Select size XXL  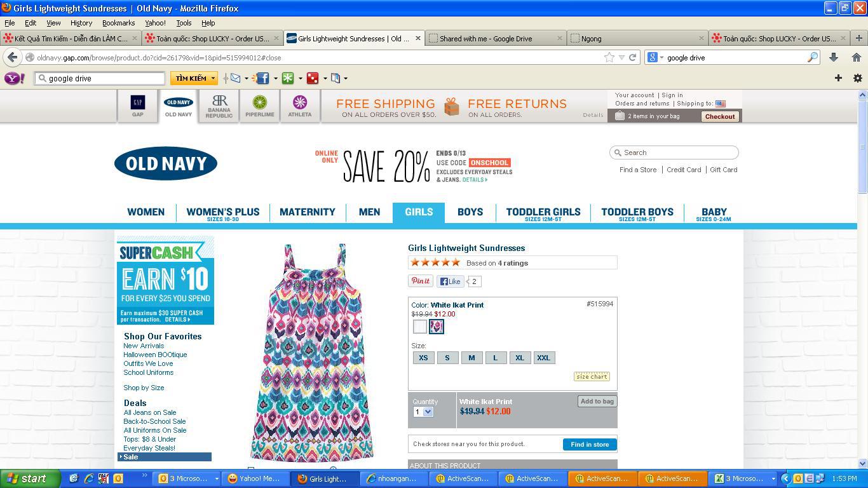[544, 358]
